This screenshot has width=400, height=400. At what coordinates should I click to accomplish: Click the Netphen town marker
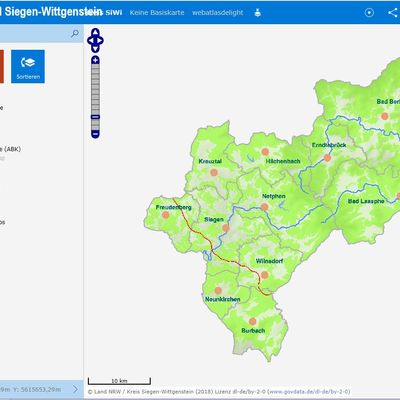point(265,207)
